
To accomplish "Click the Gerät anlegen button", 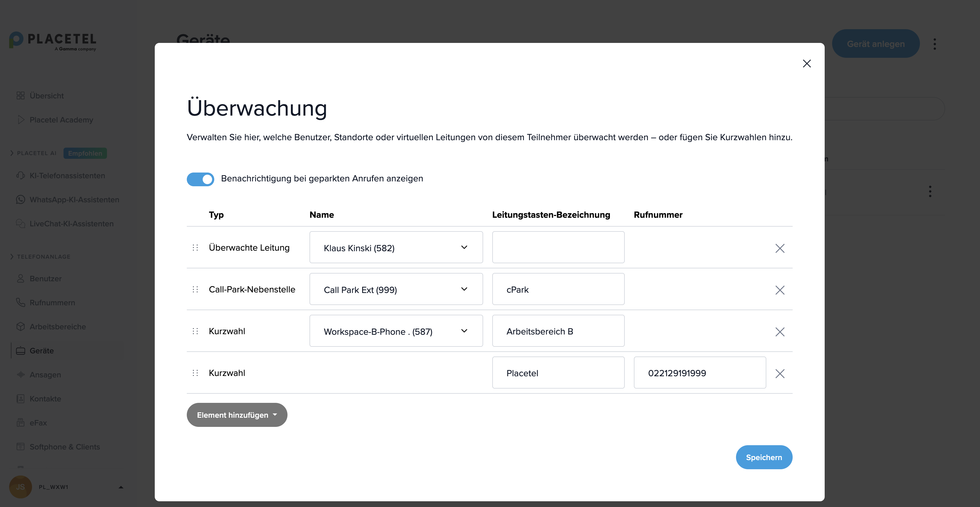I will [876, 44].
